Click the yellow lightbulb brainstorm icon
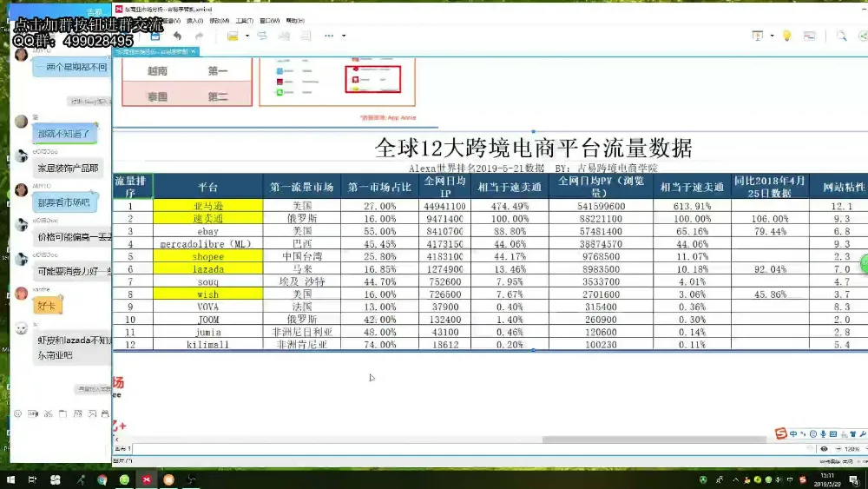This screenshot has height=489, width=868. [x=786, y=36]
